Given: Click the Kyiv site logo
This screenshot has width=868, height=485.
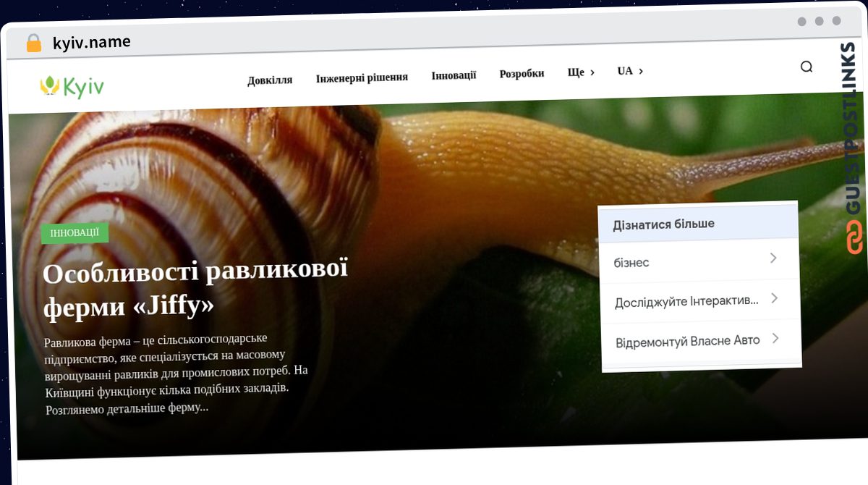Looking at the screenshot, I should (x=72, y=87).
